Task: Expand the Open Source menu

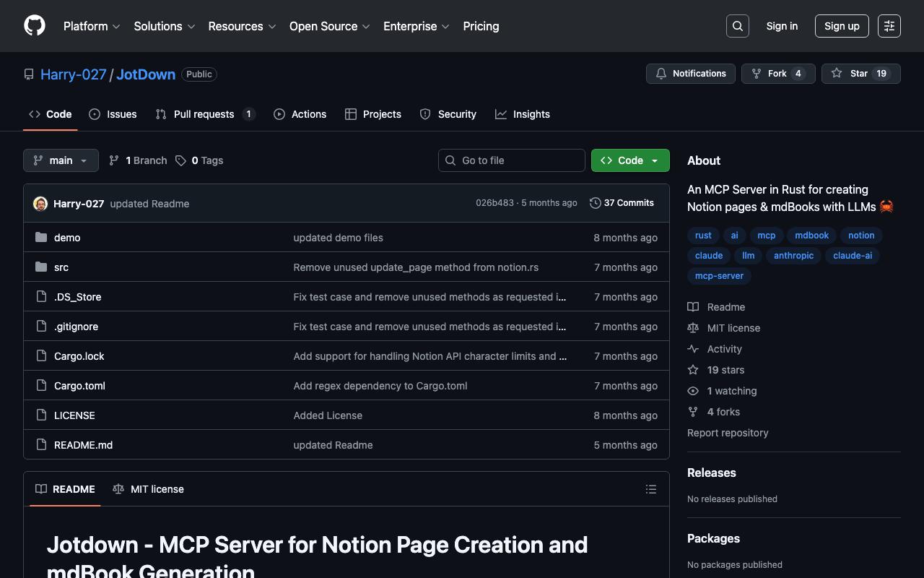Action: click(x=329, y=26)
